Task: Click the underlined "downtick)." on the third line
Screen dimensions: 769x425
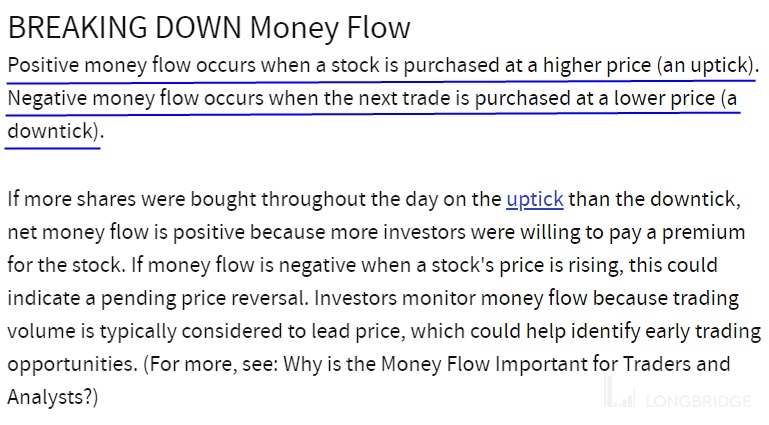Action: pyautogui.click(x=54, y=131)
